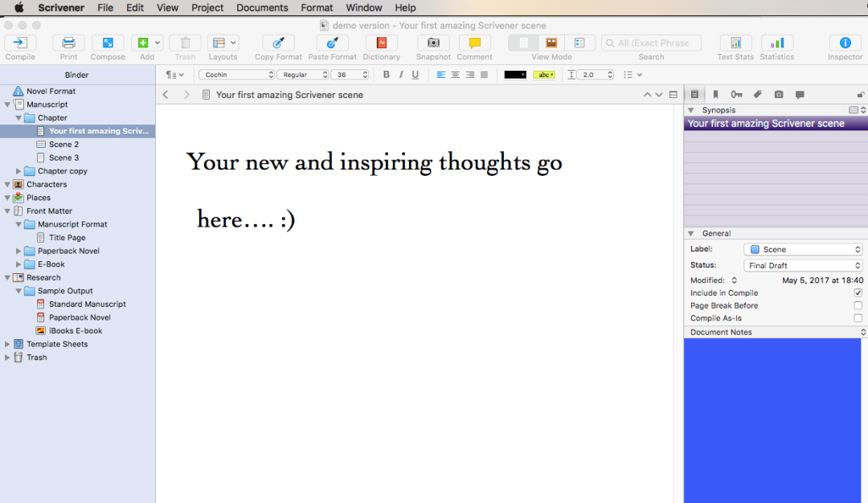Open the line spacing 2.0 dropdown

click(x=596, y=75)
